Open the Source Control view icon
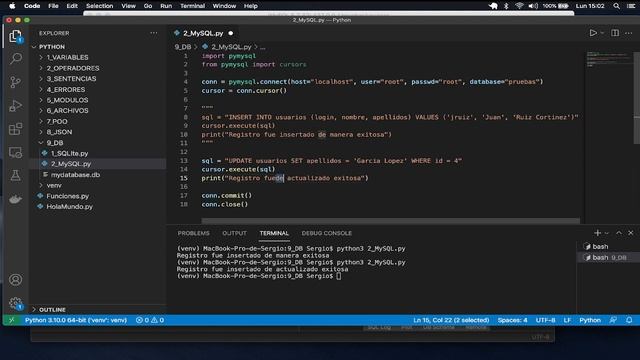 coord(16,82)
